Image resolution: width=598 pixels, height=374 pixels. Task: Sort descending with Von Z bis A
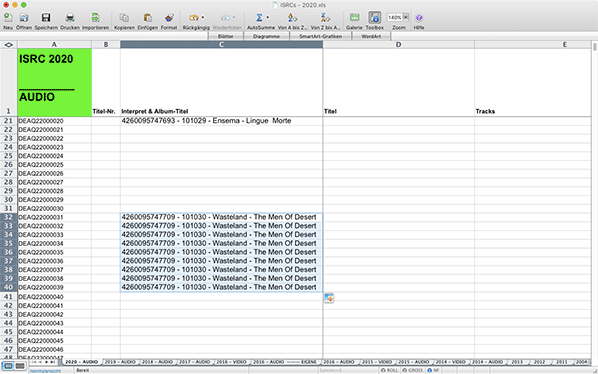click(x=325, y=18)
